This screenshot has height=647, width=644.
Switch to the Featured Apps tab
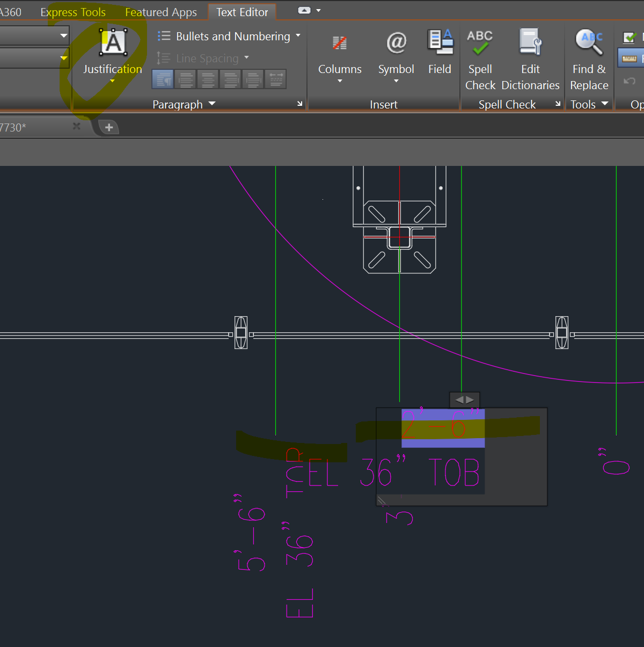(160, 11)
